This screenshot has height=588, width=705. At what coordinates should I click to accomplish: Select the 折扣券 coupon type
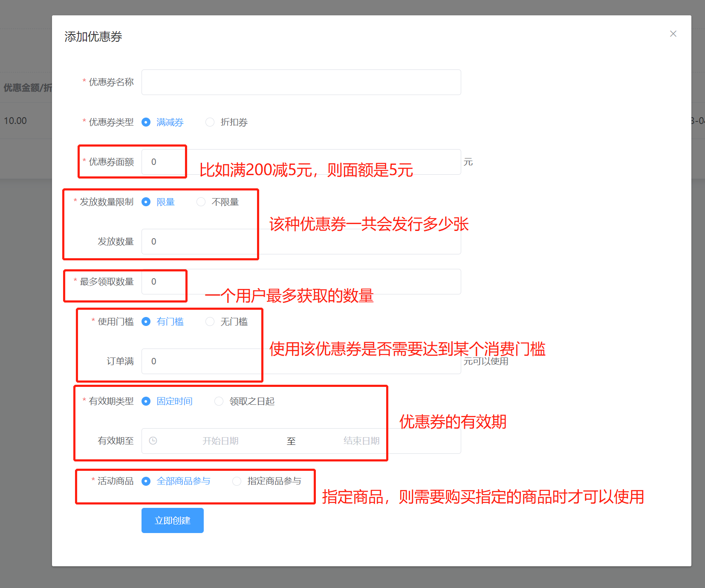(226, 122)
